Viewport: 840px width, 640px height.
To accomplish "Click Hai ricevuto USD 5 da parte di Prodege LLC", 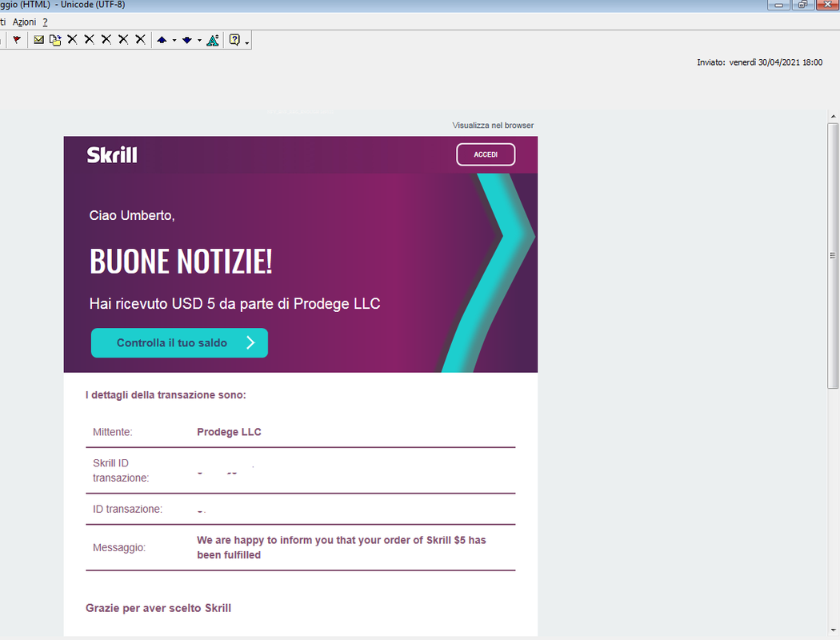I will [x=234, y=304].
